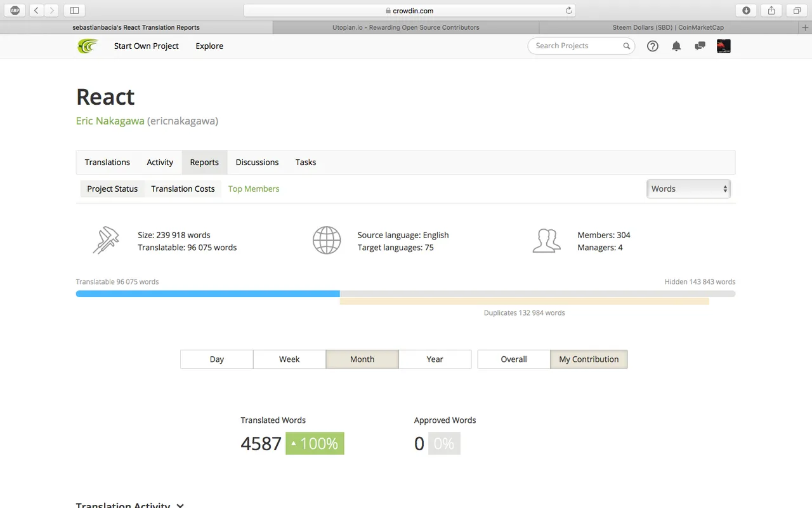Go back with Safari back arrow
Screen dimensions: 812x508
[36, 10]
